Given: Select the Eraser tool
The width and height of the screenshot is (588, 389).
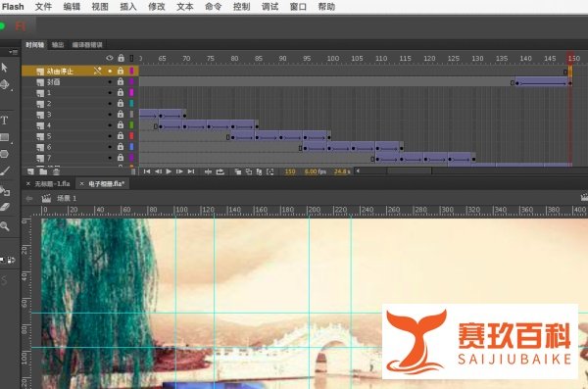Looking at the screenshot, I should pos(5,207).
